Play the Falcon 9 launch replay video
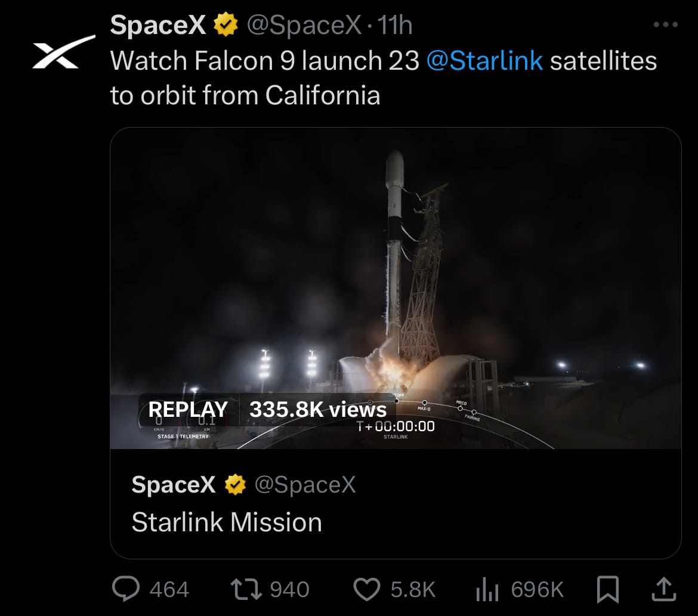 [396, 288]
